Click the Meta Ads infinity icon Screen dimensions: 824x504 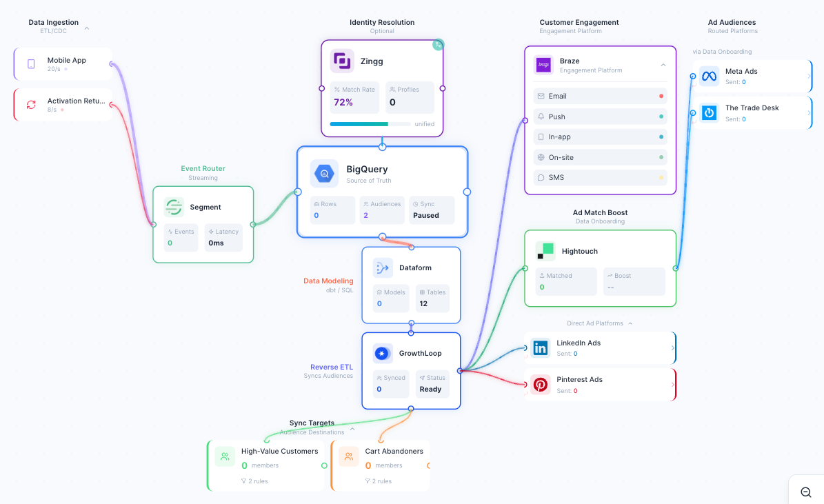coord(709,76)
